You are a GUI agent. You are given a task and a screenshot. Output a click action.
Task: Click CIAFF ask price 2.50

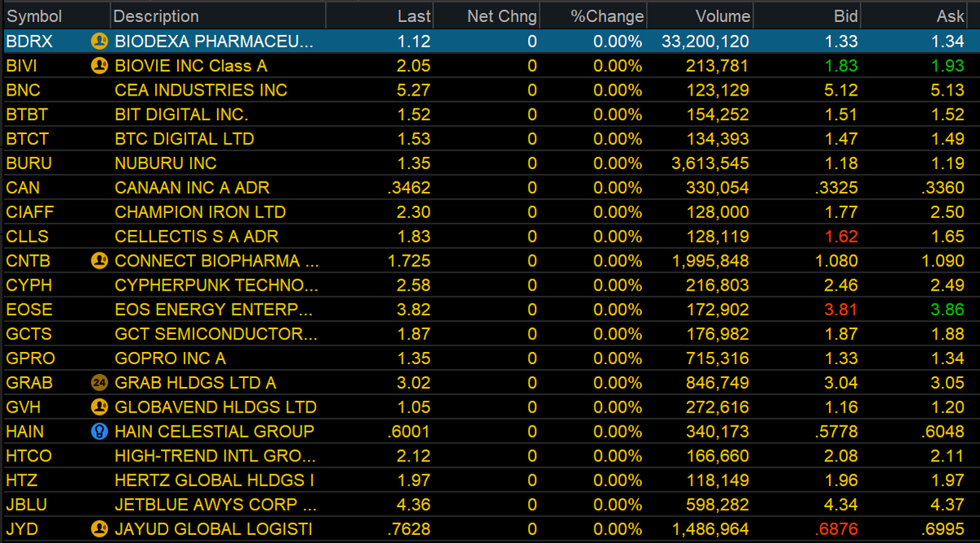(948, 212)
